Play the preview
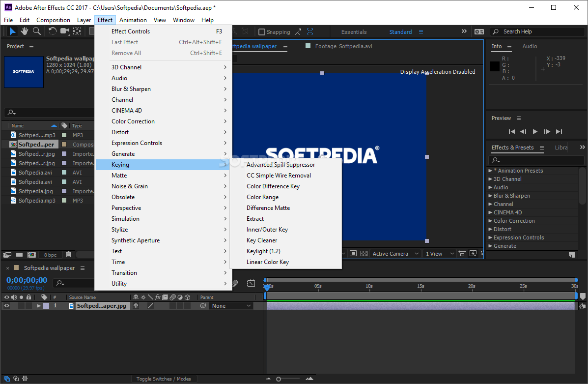588x384 pixels. coord(535,131)
